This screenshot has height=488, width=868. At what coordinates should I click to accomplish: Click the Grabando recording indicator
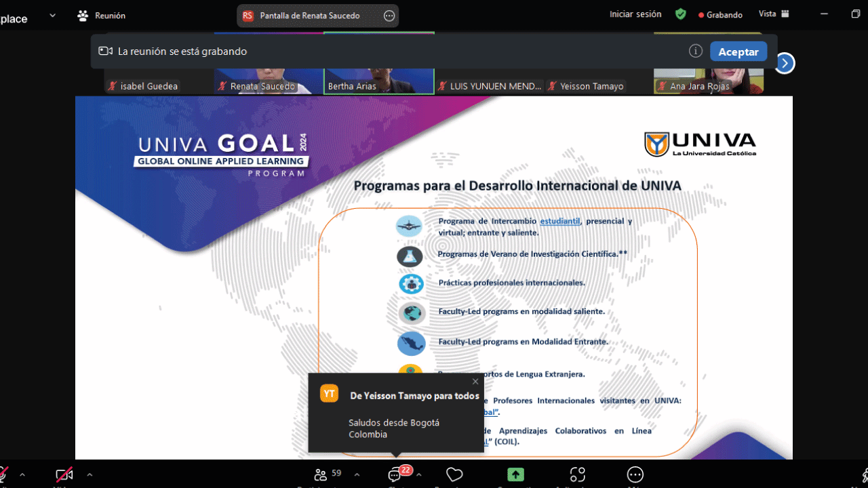(720, 14)
